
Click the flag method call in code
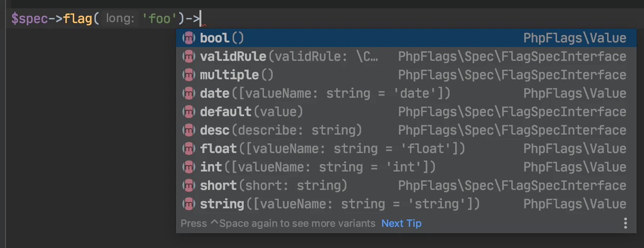coord(78,19)
